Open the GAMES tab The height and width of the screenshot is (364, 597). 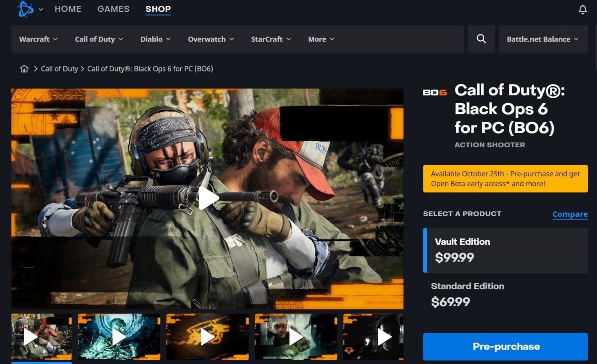click(x=113, y=9)
